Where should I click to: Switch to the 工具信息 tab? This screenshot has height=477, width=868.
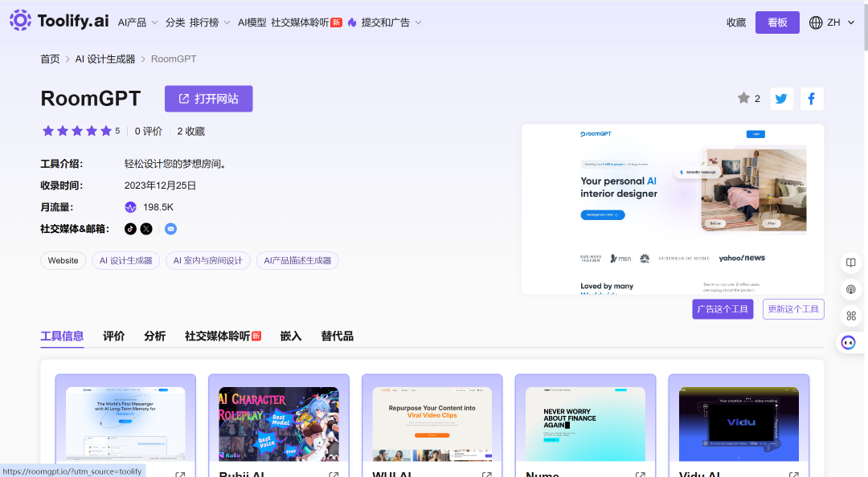62,336
